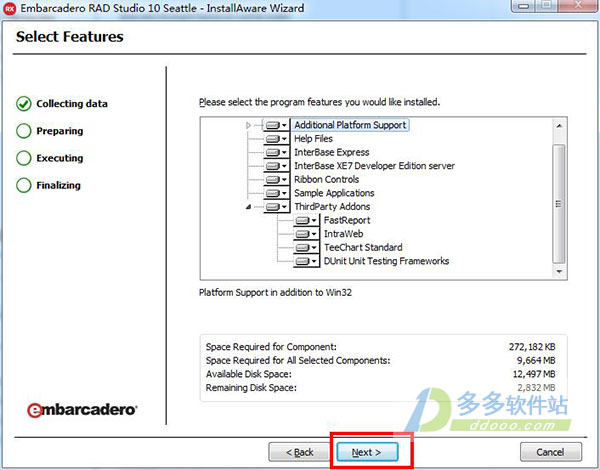Select InterBase XE7 Developer Edition server

coord(374,166)
